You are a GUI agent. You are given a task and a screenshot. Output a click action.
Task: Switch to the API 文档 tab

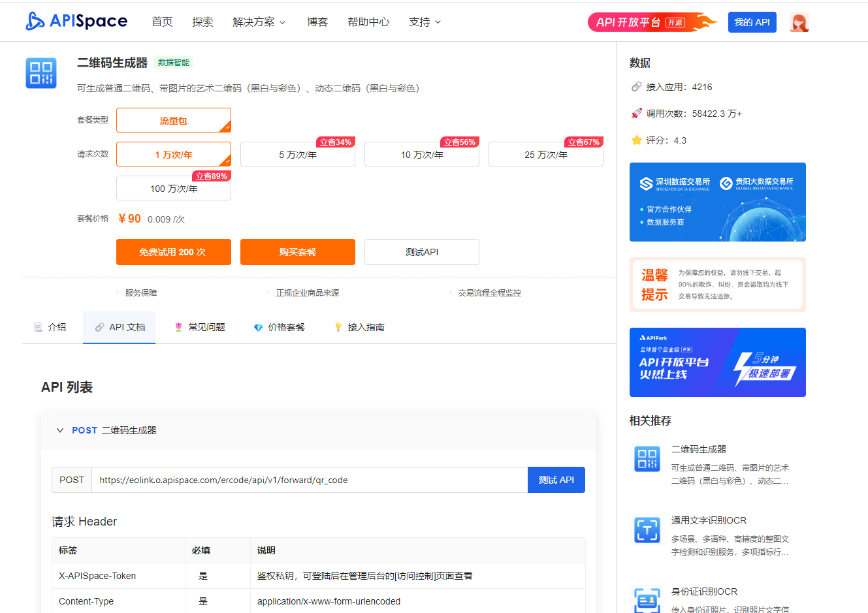(x=120, y=327)
